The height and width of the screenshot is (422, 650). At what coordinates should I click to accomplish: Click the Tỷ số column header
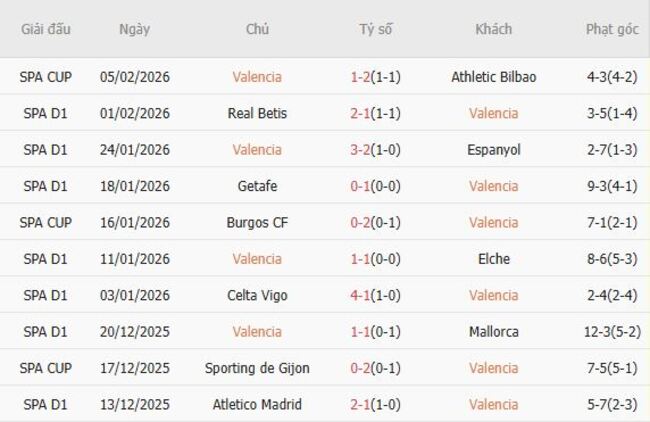(375, 29)
